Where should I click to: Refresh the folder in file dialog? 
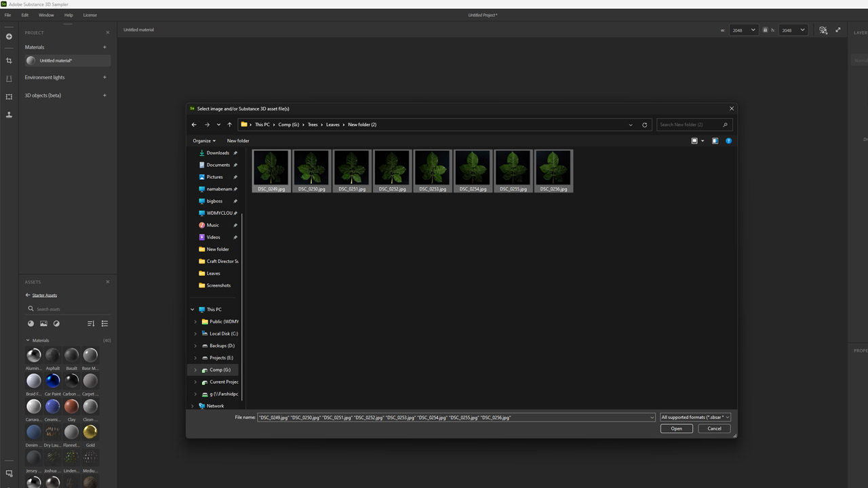coord(644,125)
